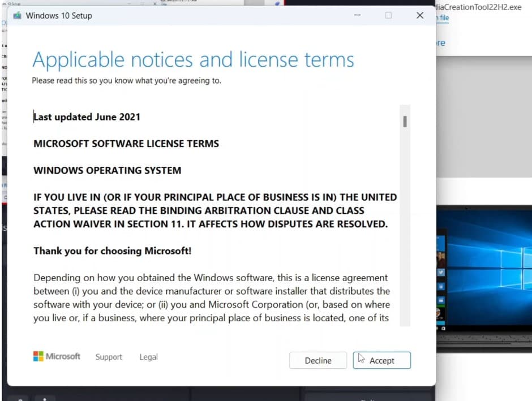The height and width of the screenshot is (401, 532).
Task: Open the Legal link
Action: 148,357
